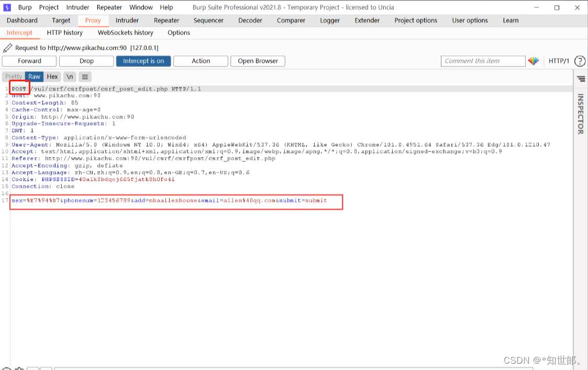Viewport: 588px width, 370px height.
Task: Select the Proxy tab
Action: click(93, 20)
